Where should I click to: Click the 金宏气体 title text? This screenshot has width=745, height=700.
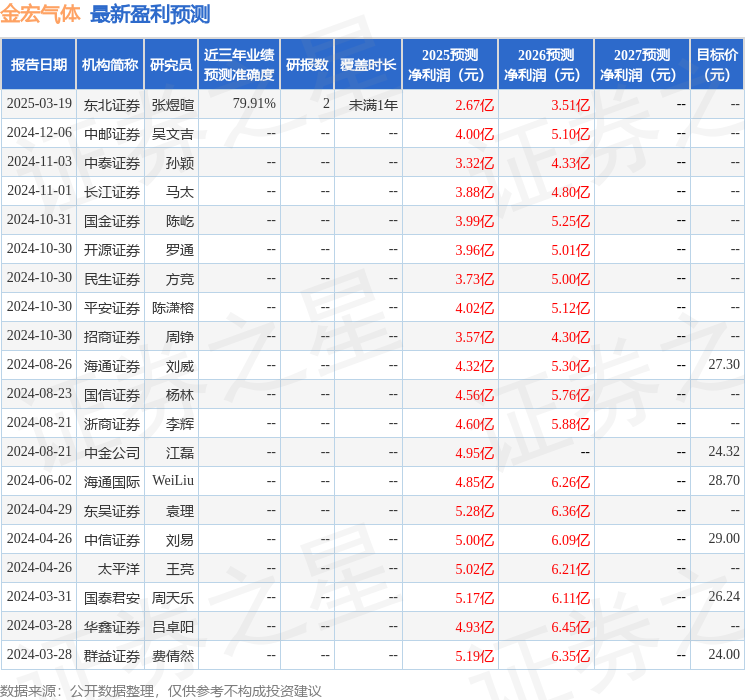pyautogui.click(x=40, y=14)
